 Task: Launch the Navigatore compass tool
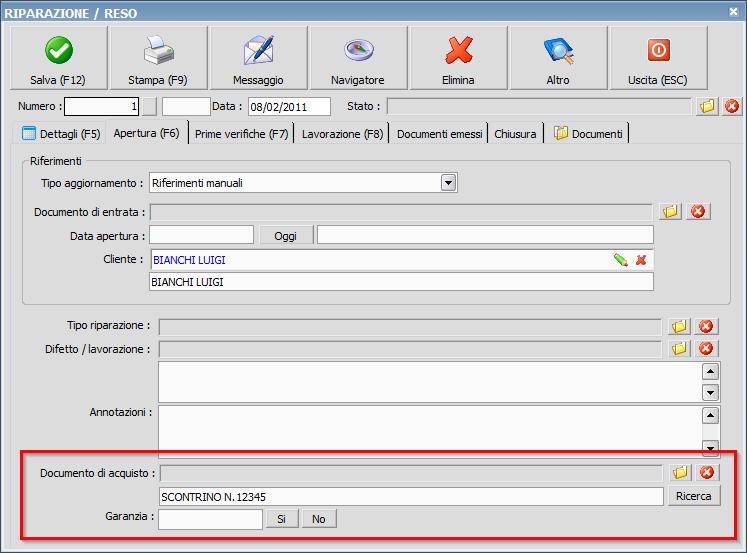[359, 58]
